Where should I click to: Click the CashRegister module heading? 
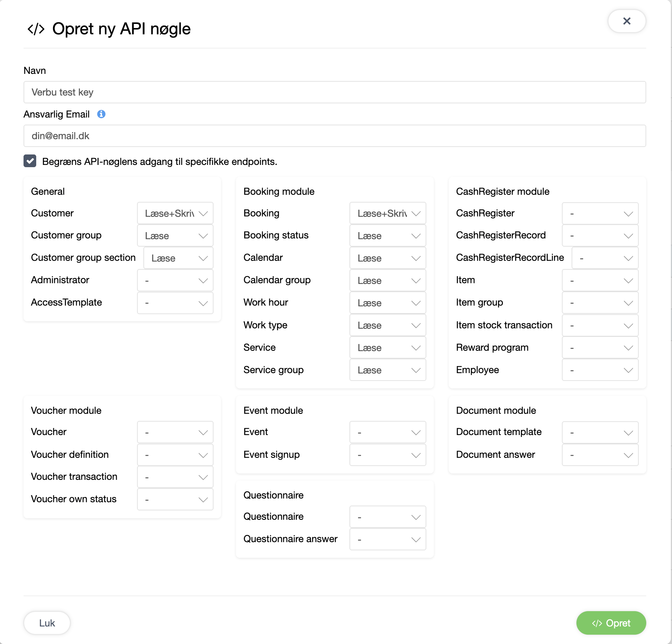click(x=503, y=191)
